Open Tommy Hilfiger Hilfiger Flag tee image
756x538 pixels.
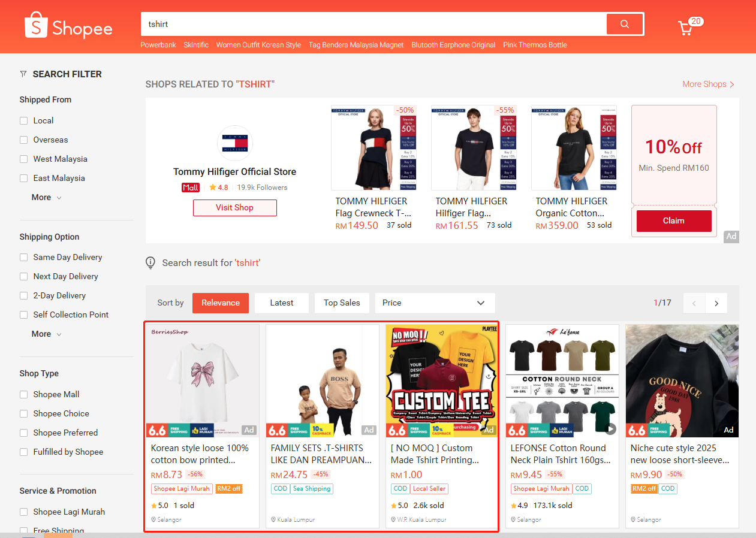[474, 148]
